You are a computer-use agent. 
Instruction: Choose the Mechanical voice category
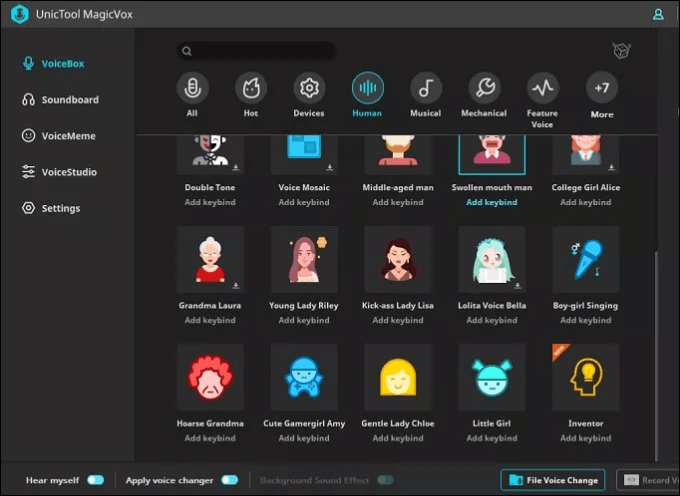[484, 89]
